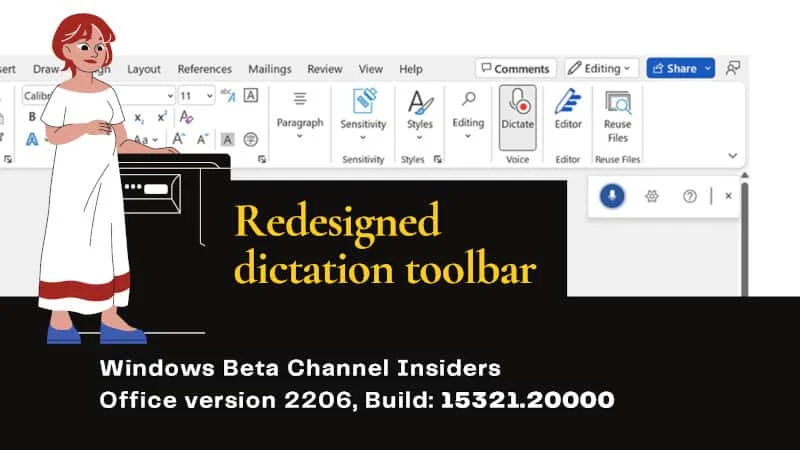Image resolution: width=800 pixels, height=450 pixels.
Task: Expand the Editing group with magnifier
Action: 468,116
